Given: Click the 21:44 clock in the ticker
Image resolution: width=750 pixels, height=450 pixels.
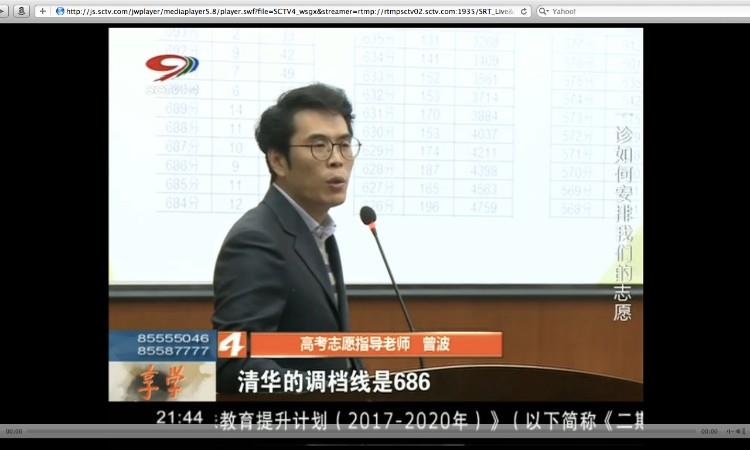Looking at the screenshot, I should point(180,416).
